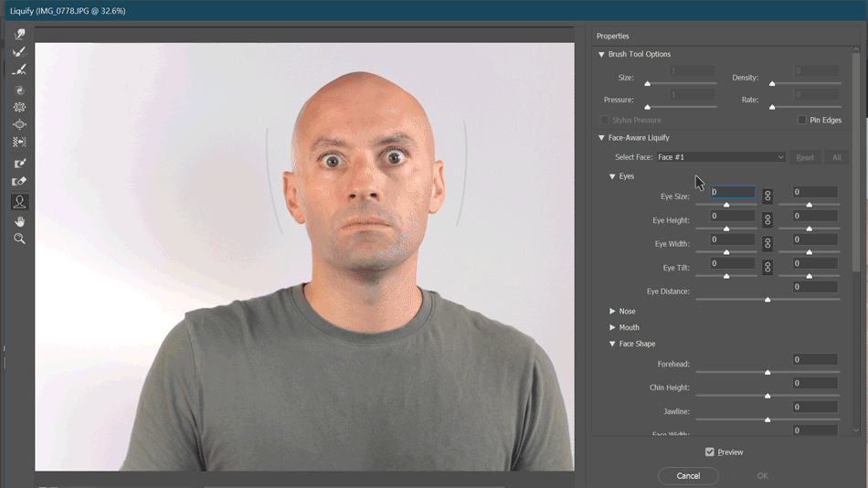Screen dimensions: 868x488
Task: Adjust the Chin Height slider
Action: click(x=767, y=396)
